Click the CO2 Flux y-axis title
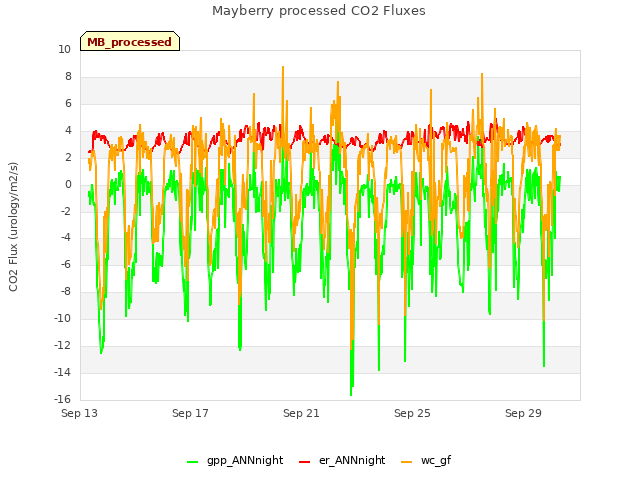This screenshot has width=640, height=480. 13,227
